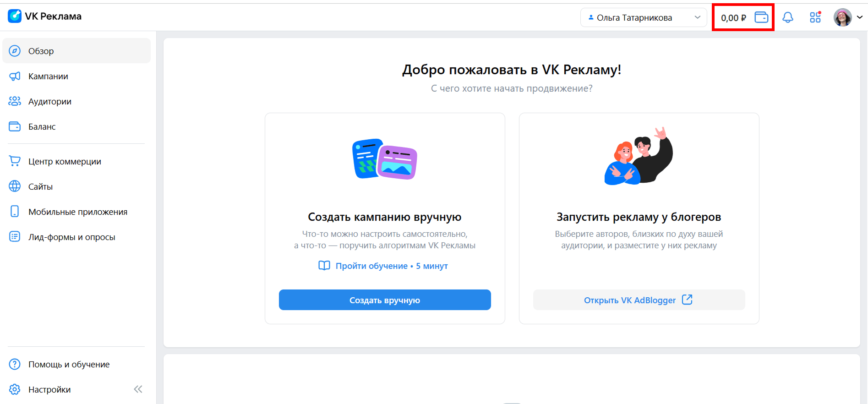868x404 pixels.
Task: Click Открыть VK AdBlogger button
Action: pyautogui.click(x=639, y=300)
